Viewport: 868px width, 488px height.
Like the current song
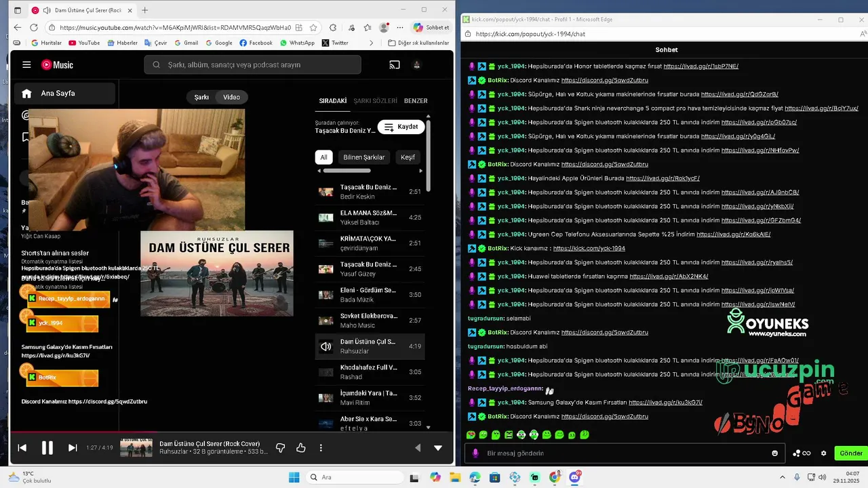tap(301, 447)
